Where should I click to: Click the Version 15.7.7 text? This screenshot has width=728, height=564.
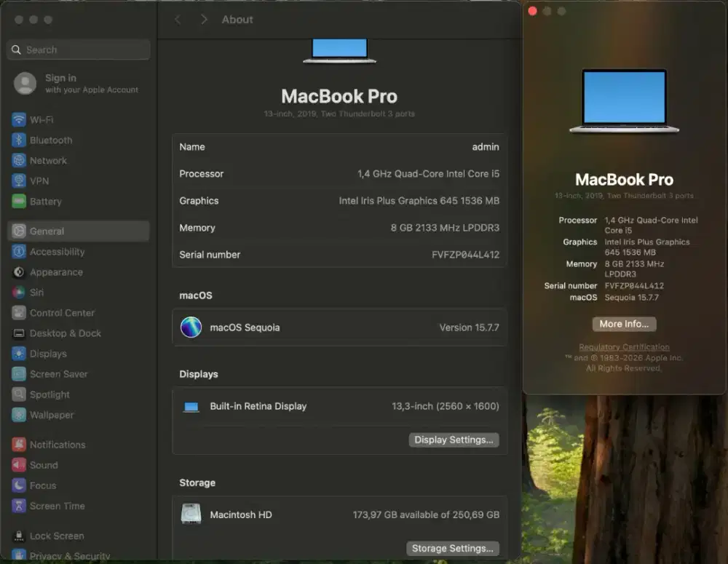click(x=469, y=327)
